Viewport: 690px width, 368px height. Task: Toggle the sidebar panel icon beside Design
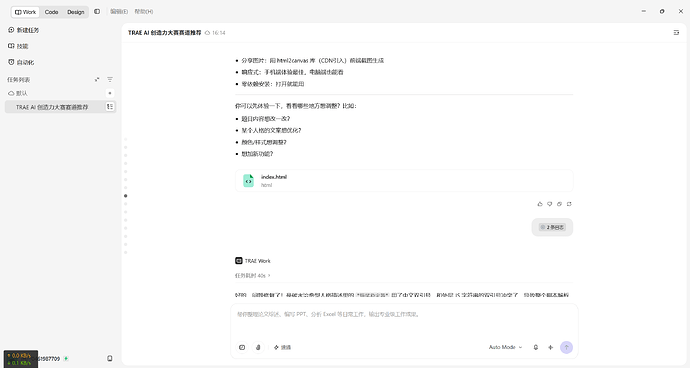pos(97,11)
